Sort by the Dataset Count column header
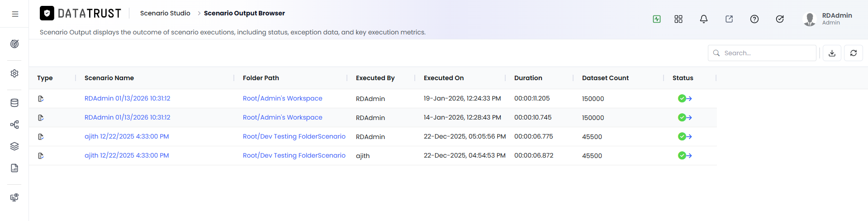This screenshot has width=868, height=221. click(x=605, y=78)
